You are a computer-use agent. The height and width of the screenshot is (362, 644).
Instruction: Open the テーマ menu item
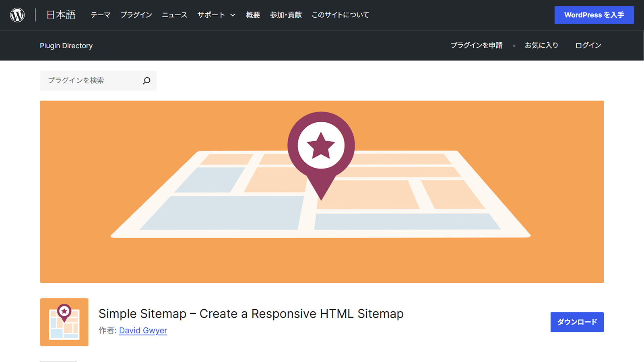(x=100, y=15)
